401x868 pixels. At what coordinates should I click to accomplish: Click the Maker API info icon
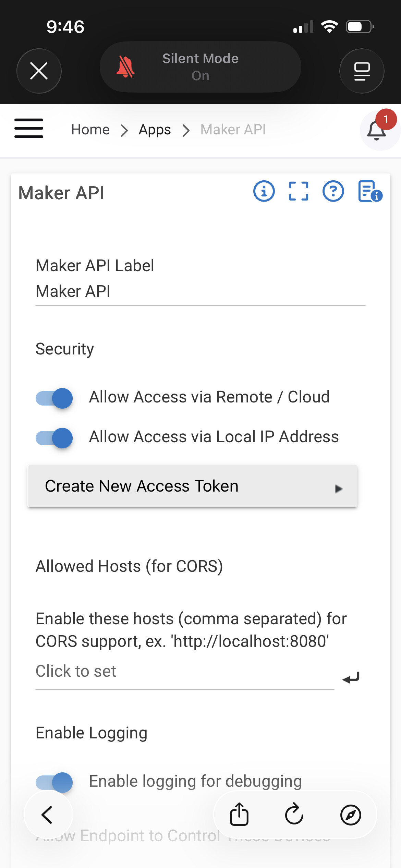(264, 191)
